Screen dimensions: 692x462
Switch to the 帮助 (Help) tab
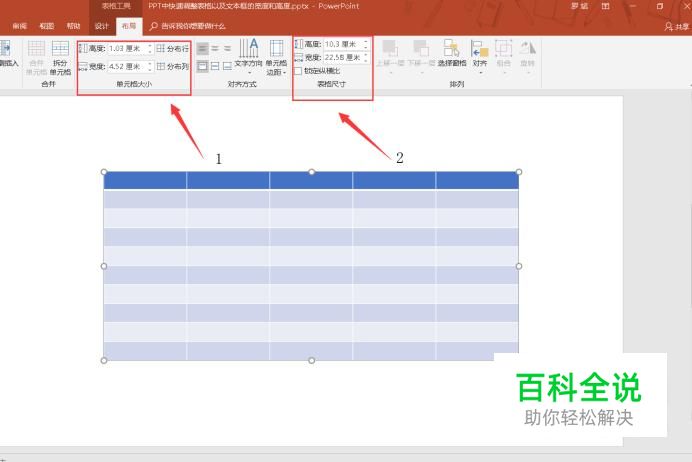point(73,26)
